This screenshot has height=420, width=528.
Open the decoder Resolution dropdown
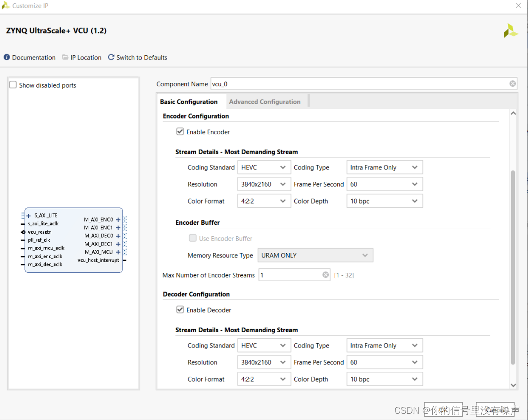[x=264, y=362]
